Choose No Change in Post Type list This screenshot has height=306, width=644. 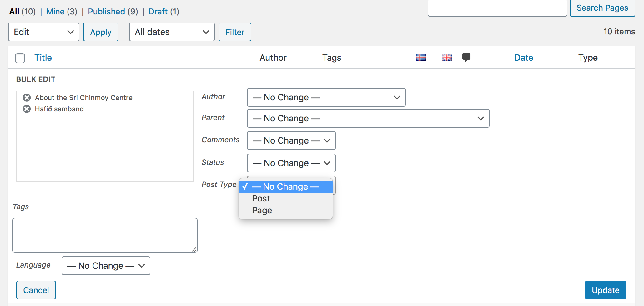[x=286, y=186]
